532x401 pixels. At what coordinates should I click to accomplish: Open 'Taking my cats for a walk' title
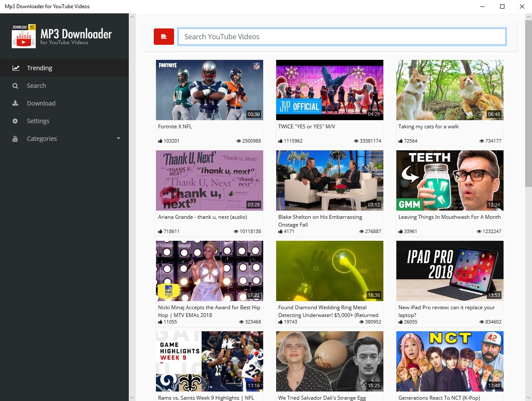click(x=429, y=127)
